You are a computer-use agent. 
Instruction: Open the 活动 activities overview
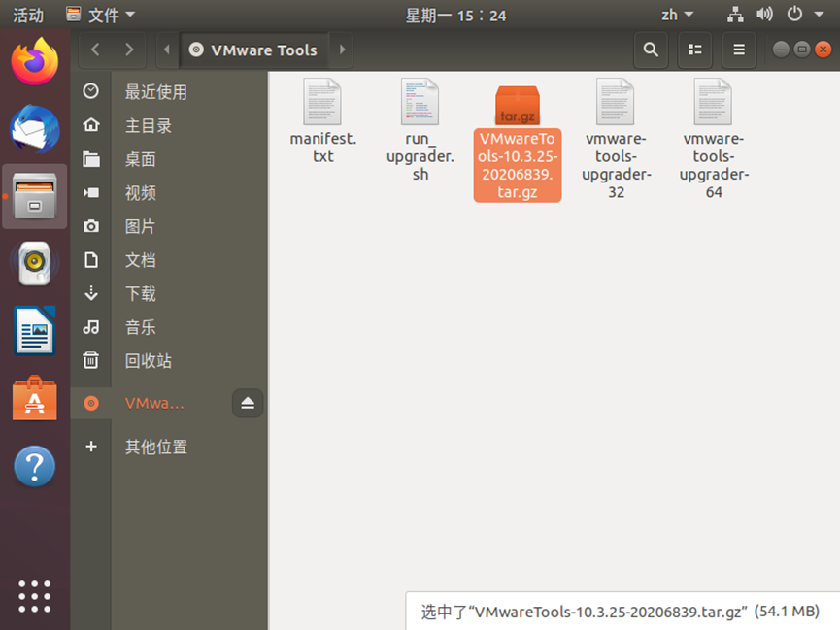[28, 15]
